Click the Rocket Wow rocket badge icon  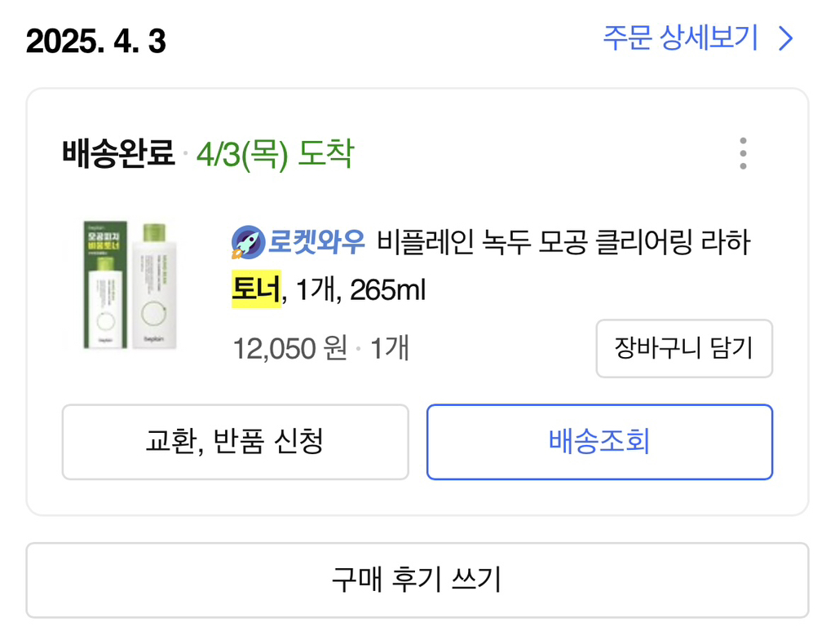click(247, 242)
